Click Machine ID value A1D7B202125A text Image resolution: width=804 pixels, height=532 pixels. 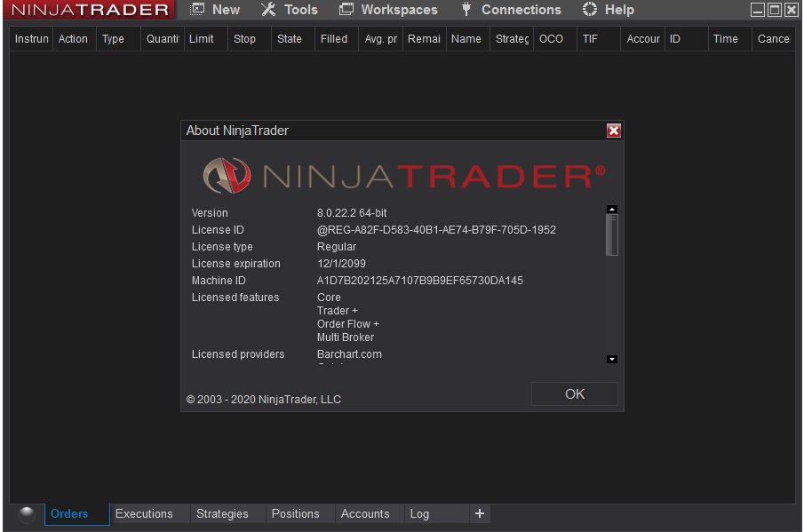(420, 281)
